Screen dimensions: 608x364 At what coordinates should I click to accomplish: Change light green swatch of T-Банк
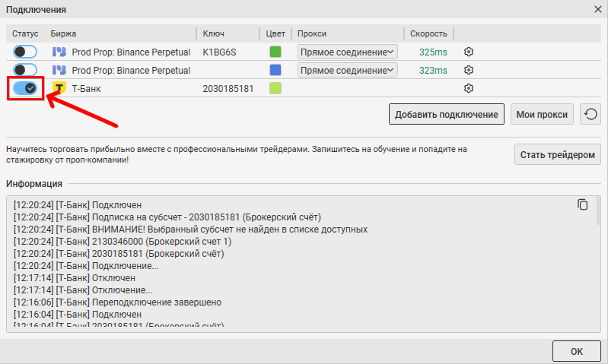[x=275, y=88]
